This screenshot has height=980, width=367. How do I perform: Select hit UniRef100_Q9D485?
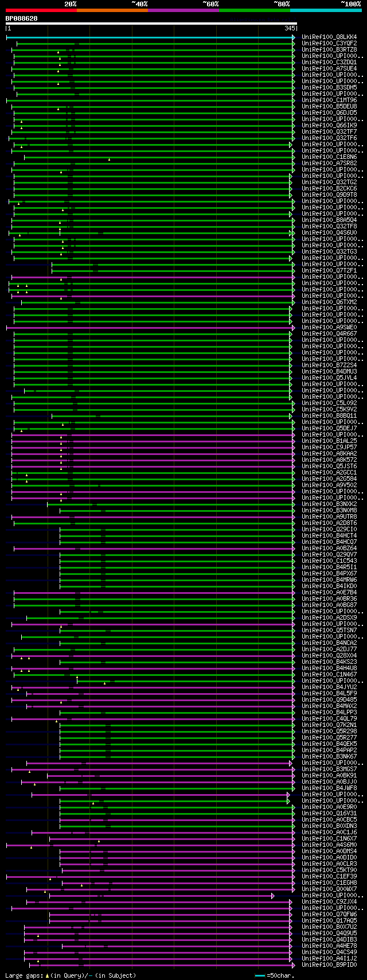click(329, 700)
